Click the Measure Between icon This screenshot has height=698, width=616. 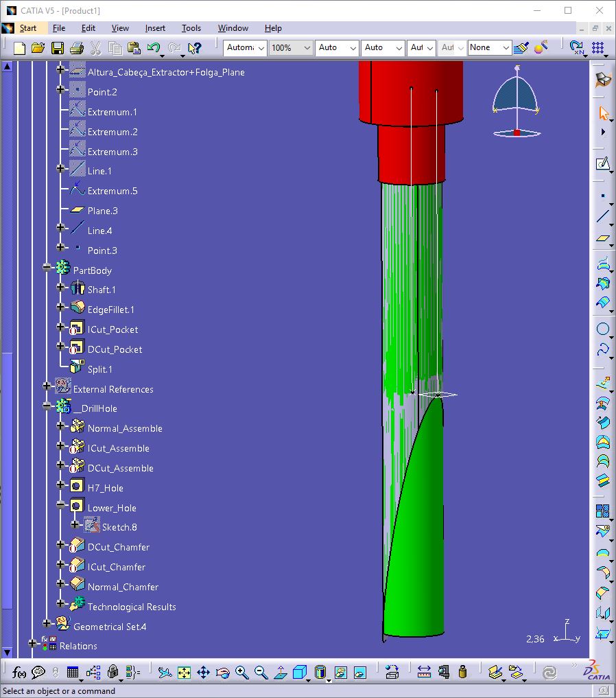click(424, 672)
